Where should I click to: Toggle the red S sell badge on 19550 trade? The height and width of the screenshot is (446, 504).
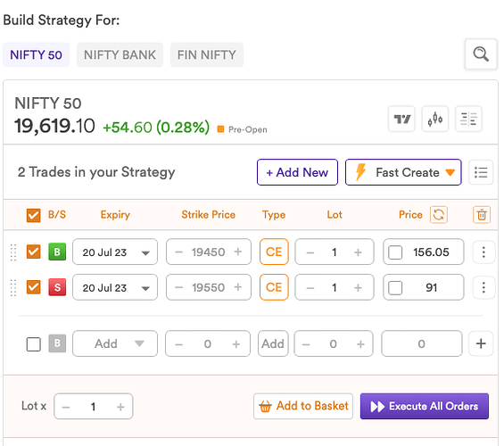tap(57, 287)
